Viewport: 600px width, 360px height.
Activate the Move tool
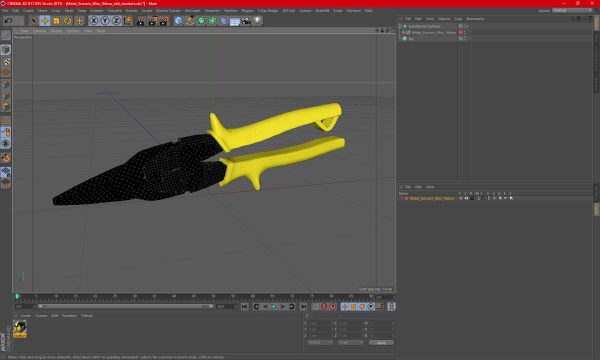click(x=45, y=21)
